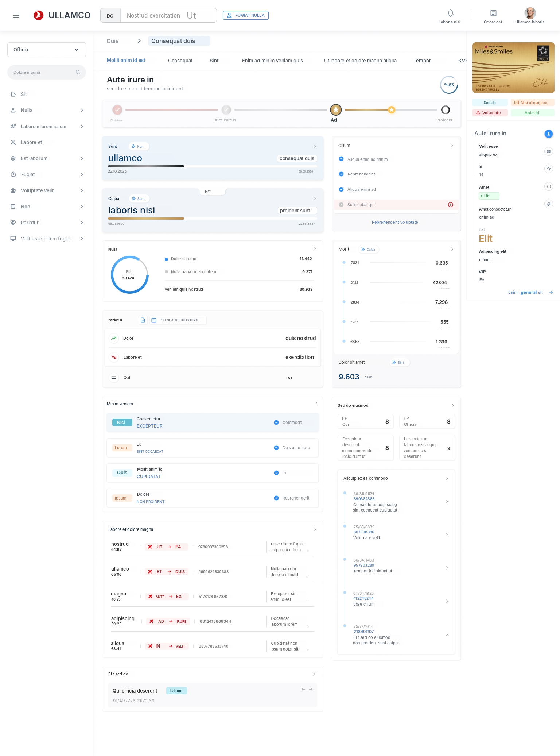Image resolution: width=560 pixels, height=756 pixels.
Task: Open the hamburger menu icon
Action: [x=16, y=15]
